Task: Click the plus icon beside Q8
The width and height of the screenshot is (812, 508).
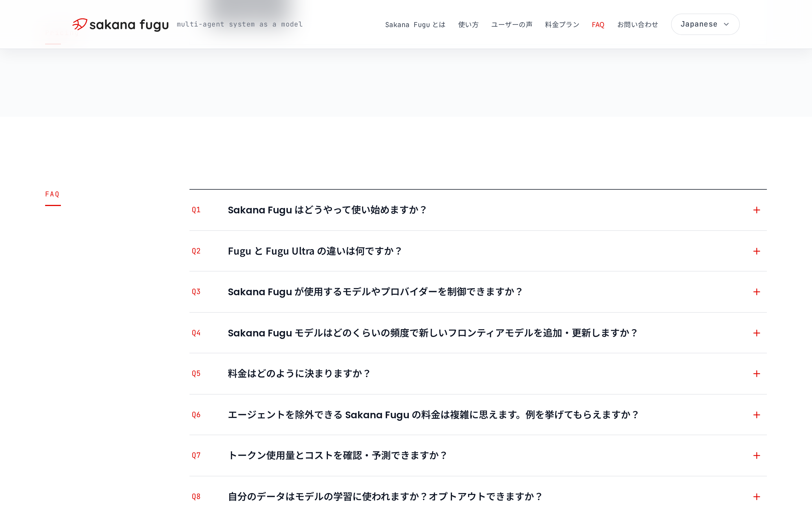Action: click(756, 497)
